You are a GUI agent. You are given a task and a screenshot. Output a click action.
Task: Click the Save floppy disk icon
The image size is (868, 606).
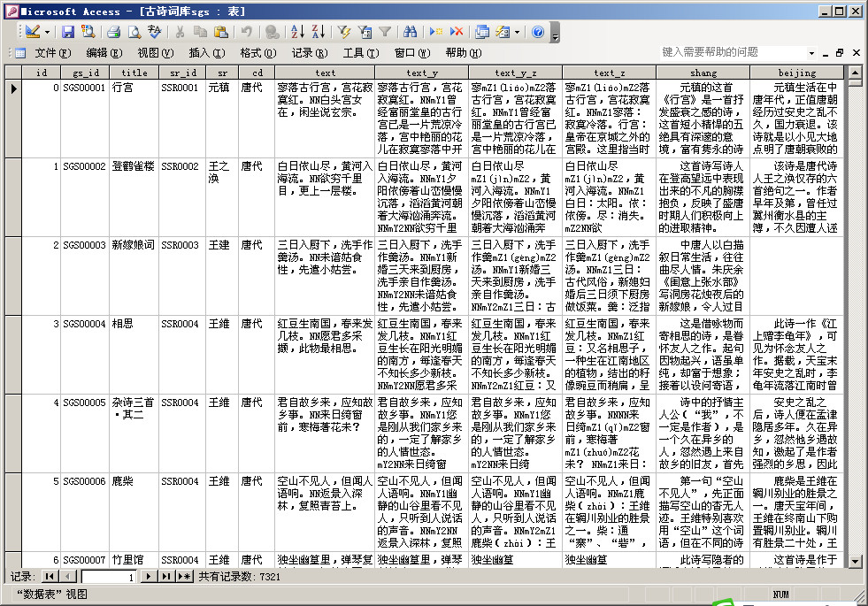[x=67, y=32]
